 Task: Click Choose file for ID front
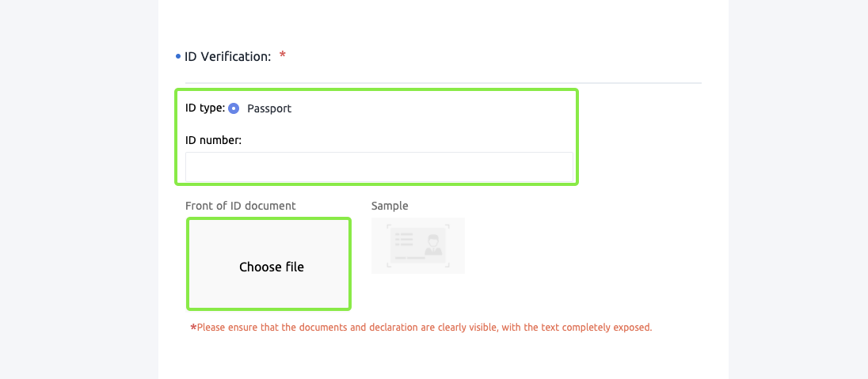(269, 265)
